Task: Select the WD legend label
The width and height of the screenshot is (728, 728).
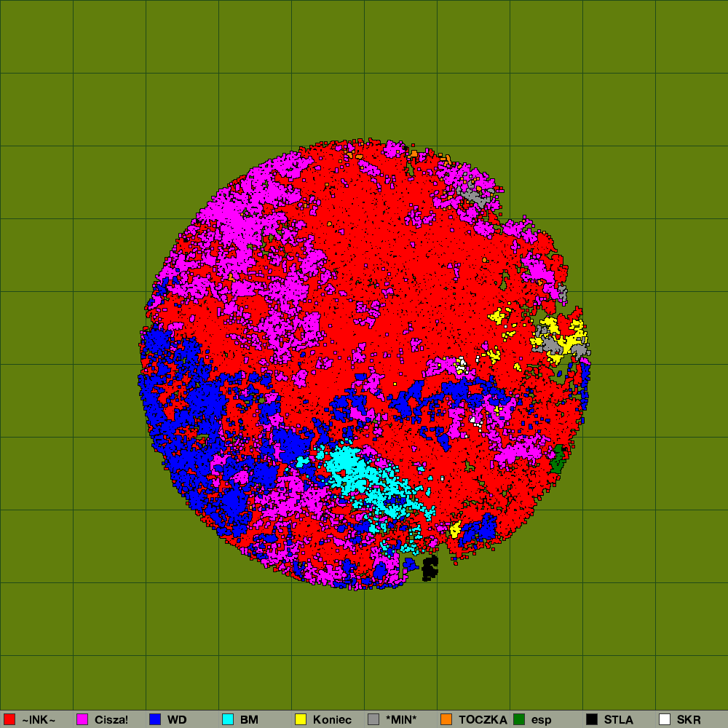Action: click(x=177, y=720)
